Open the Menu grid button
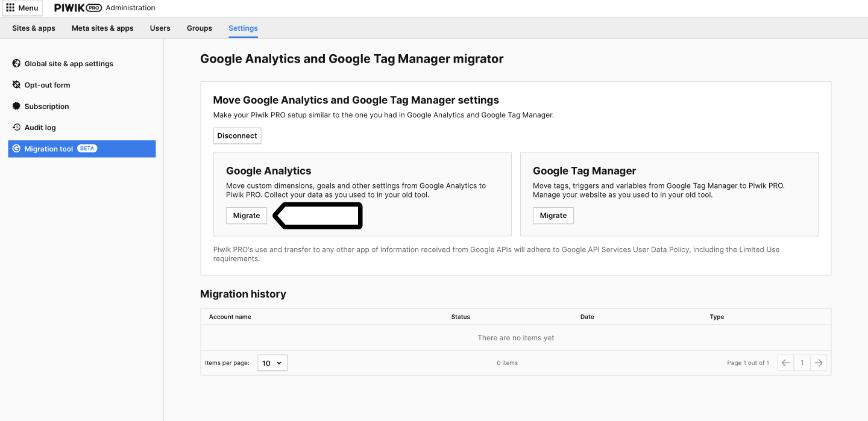868x421 pixels. click(22, 8)
